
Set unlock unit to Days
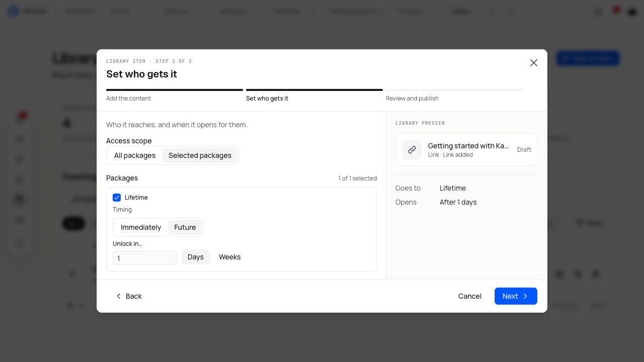[x=196, y=257]
